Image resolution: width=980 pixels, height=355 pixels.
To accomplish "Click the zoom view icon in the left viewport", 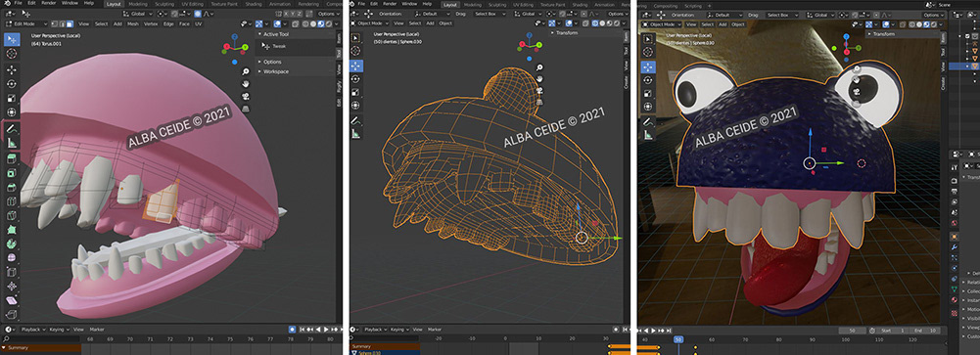I will click(x=247, y=71).
